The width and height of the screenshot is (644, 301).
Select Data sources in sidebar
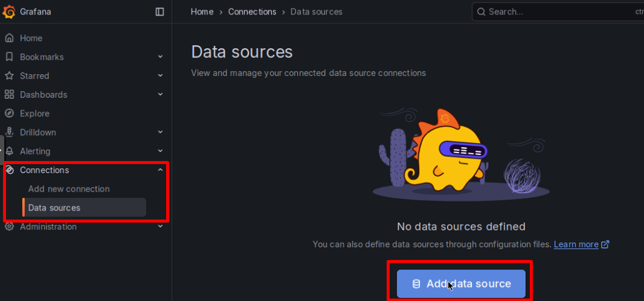click(x=54, y=208)
